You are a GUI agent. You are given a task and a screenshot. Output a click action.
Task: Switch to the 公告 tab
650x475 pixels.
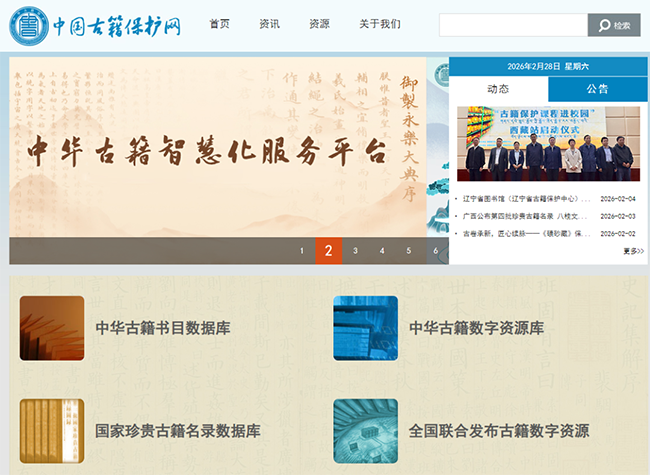click(x=598, y=89)
